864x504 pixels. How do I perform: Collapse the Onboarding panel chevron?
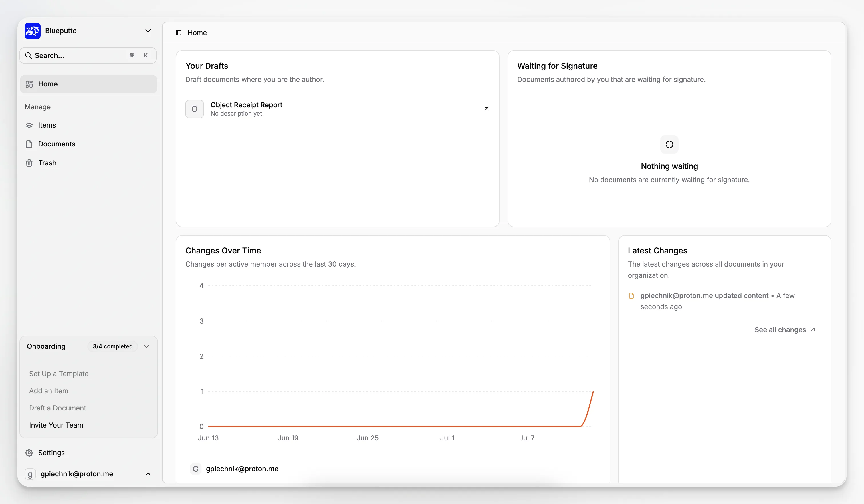tap(146, 346)
